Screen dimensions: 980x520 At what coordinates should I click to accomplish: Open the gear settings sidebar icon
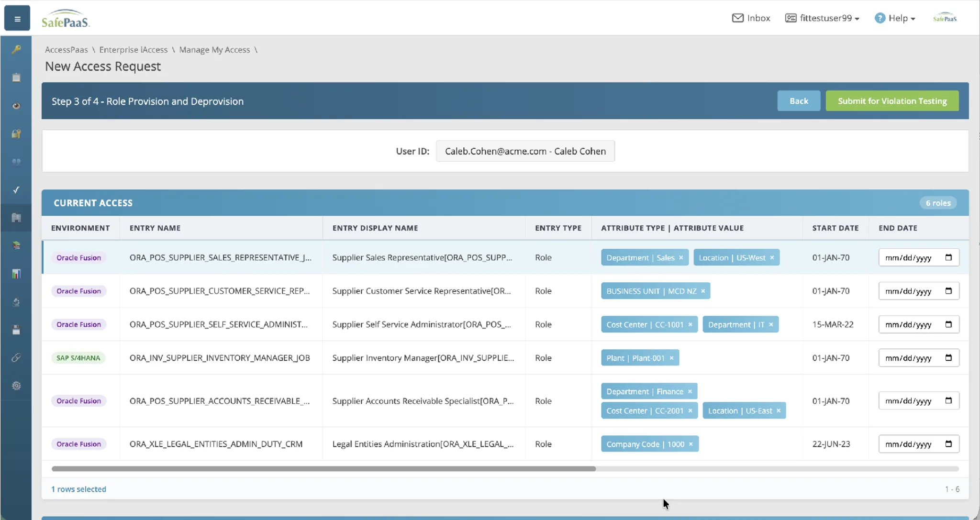[x=16, y=386]
